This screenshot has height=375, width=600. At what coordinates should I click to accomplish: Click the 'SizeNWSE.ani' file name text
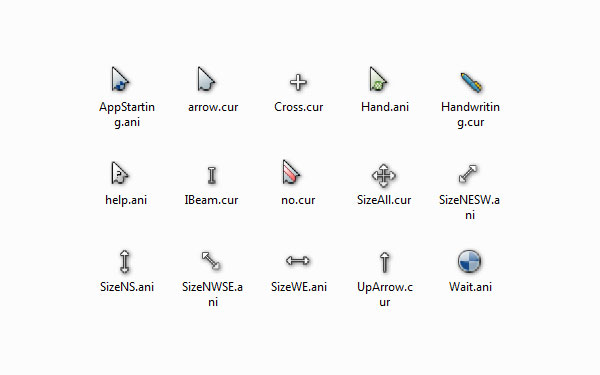[x=212, y=294]
